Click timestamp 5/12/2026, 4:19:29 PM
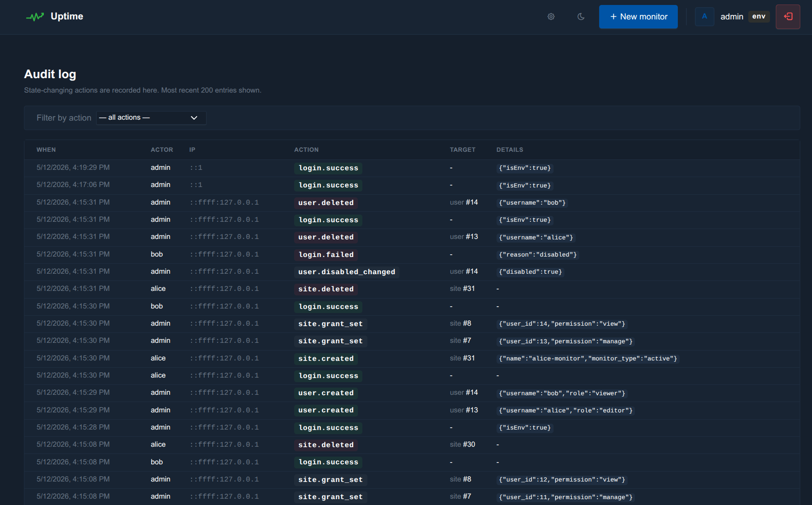The image size is (812, 505). coord(73,168)
